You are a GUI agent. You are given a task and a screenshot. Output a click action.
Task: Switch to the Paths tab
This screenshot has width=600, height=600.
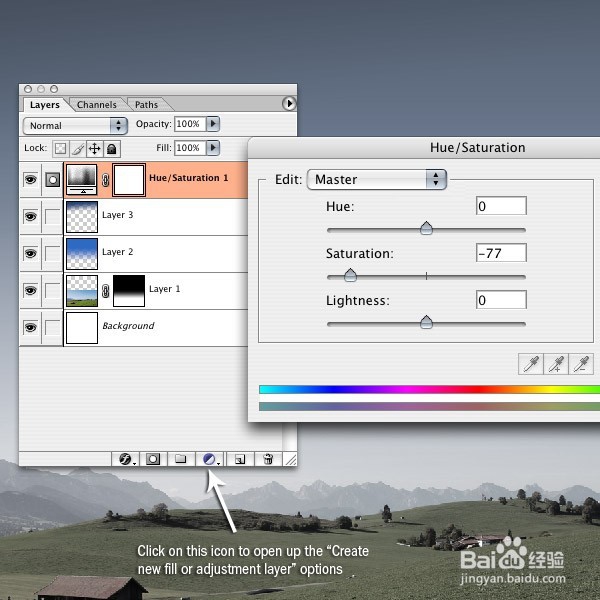pyautogui.click(x=146, y=105)
